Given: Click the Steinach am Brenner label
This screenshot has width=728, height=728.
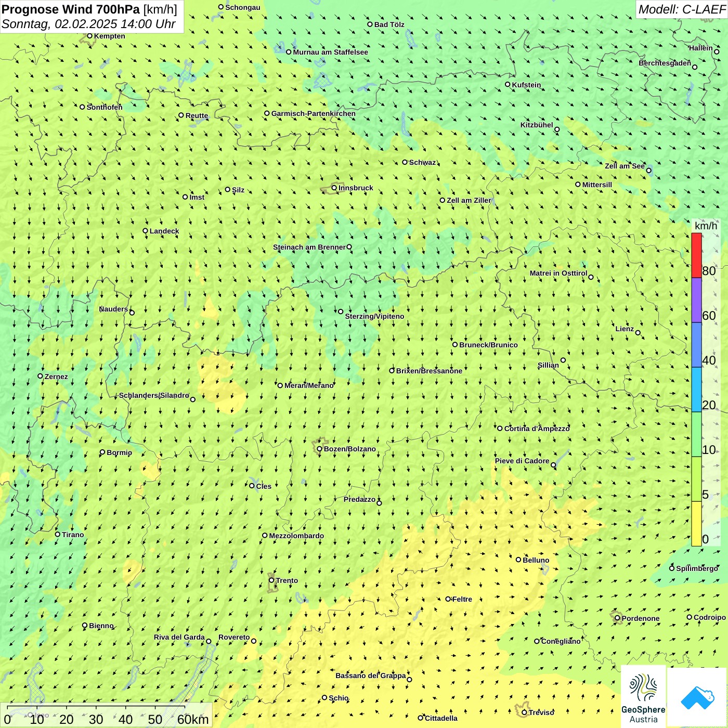Looking at the screenshot, I should point(309,247).
